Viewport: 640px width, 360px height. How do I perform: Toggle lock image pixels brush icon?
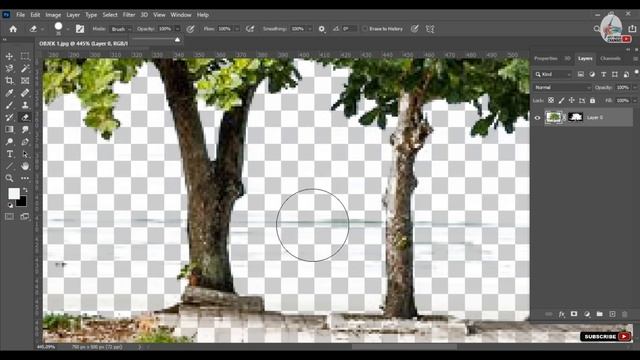pyautogui.click(x=562, y=100)
